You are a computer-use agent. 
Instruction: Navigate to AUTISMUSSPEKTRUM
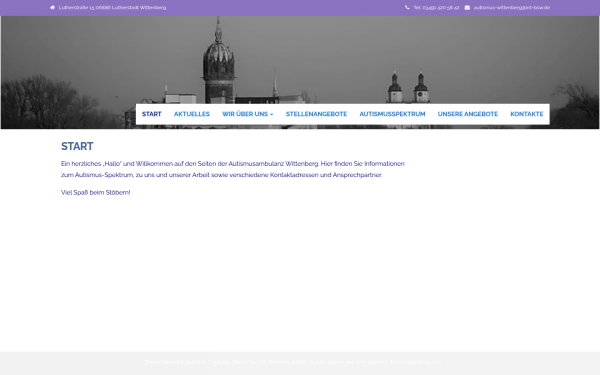tap(392, 114)
